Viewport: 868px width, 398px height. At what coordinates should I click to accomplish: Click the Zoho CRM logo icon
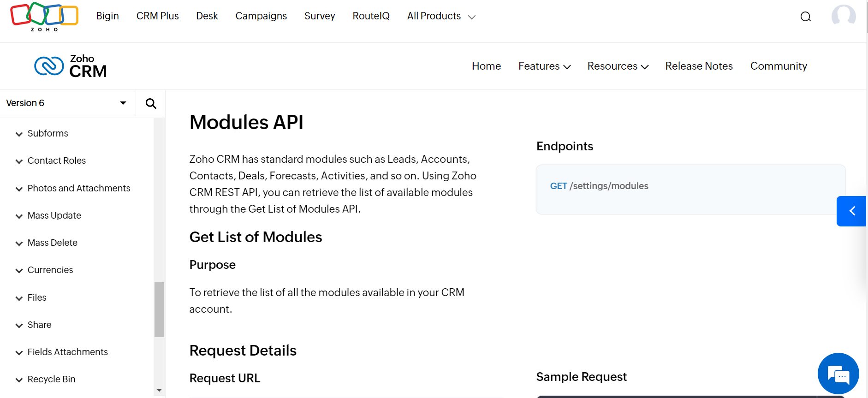click(x=49, y=66)
